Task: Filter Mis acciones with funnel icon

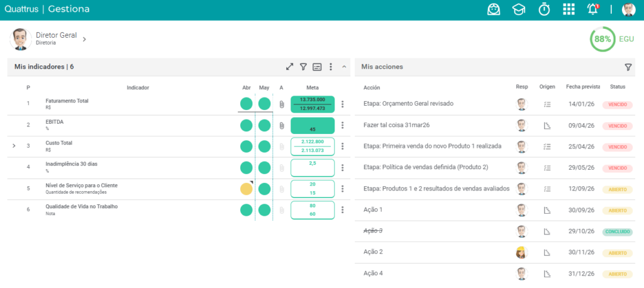Action: coord(628,67)
